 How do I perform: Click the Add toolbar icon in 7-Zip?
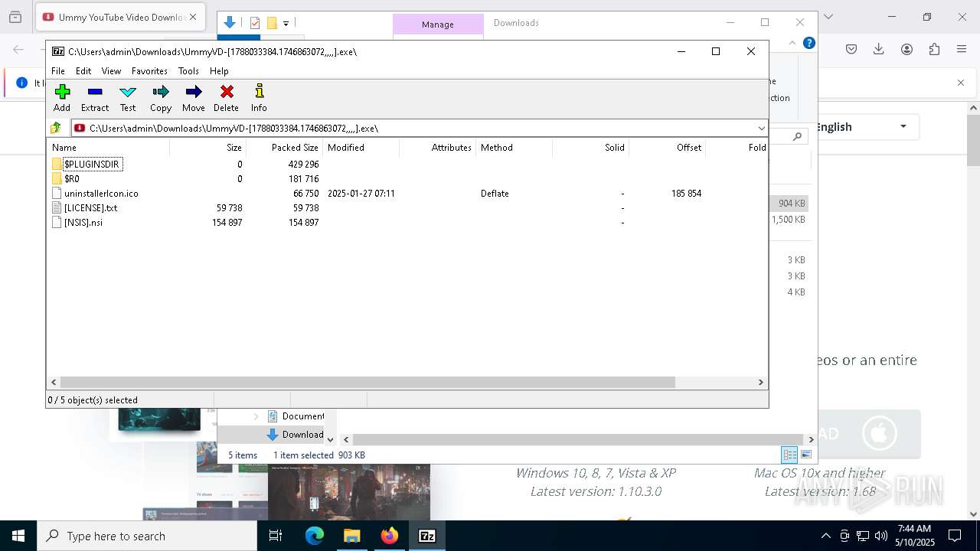(62, 98)
